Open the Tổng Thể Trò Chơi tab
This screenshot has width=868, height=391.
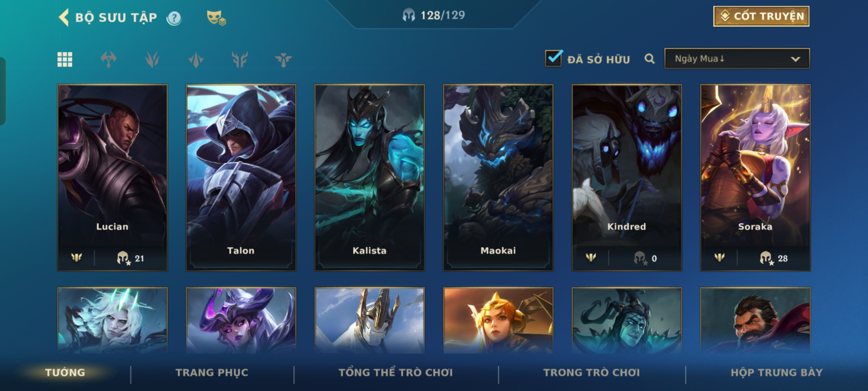pyautogui.click(x=396, y=373)
